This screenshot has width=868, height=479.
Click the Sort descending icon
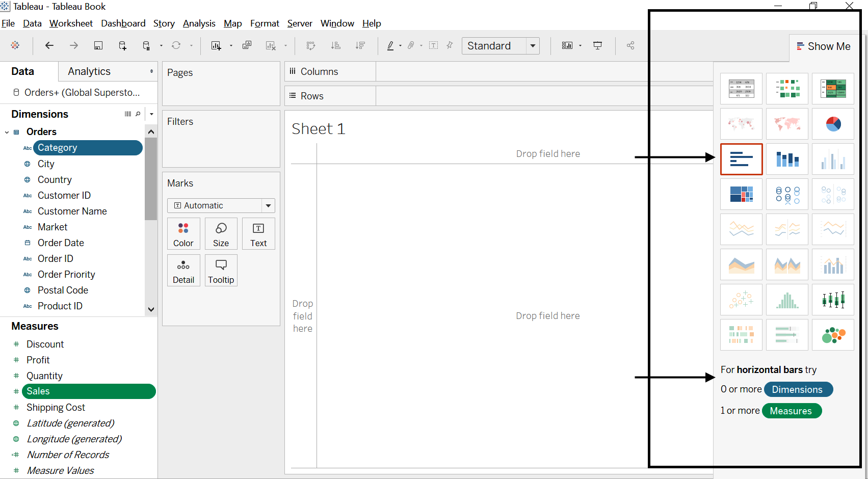click(360, 45)
